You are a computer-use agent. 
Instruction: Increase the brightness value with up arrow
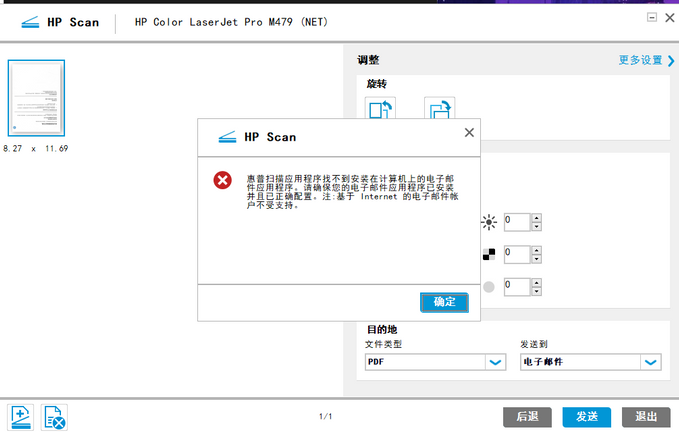click(x=537, y=218)
